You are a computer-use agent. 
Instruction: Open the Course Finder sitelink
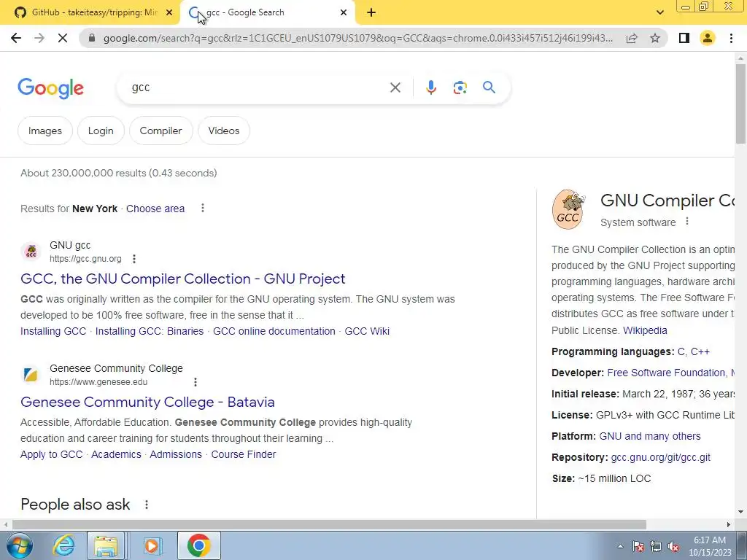(244, 455)
